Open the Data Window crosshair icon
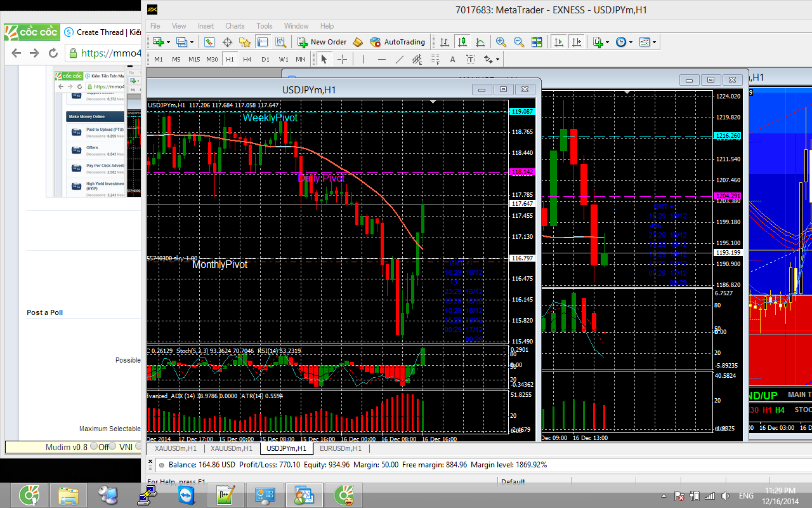 point(227,42)
